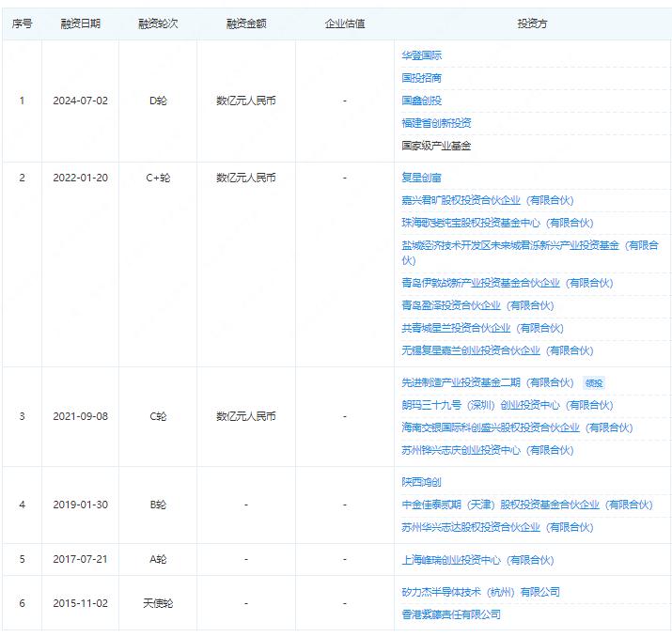Click the 融资日期 column header
This screenshot has height=637, width=672.
[80, 23]
